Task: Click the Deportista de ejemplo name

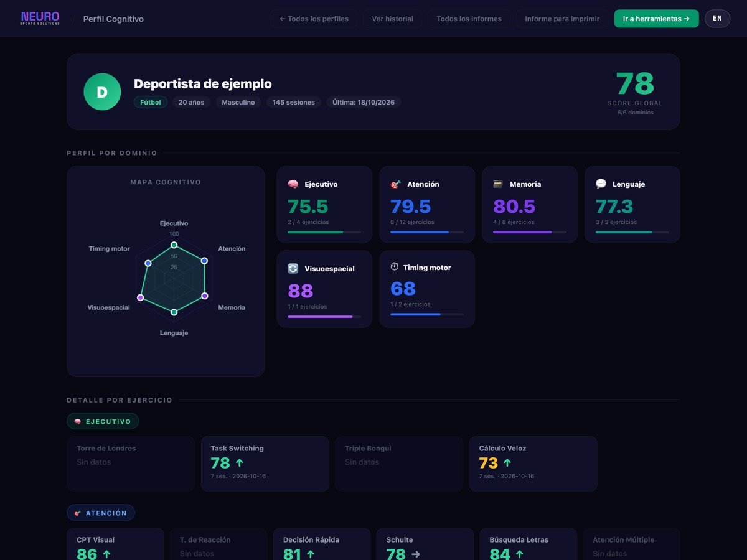Action: (x=203, y=84)
